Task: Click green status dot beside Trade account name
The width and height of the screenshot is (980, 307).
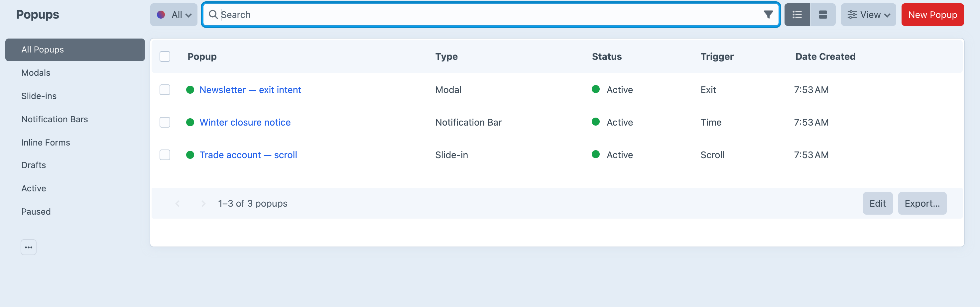Action: 190,155
